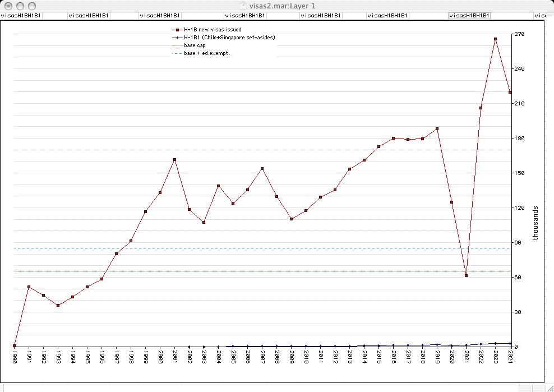Click the 270 y-axis tick label
This screenshot has width=554, height=392.
[x=519, y=34]
